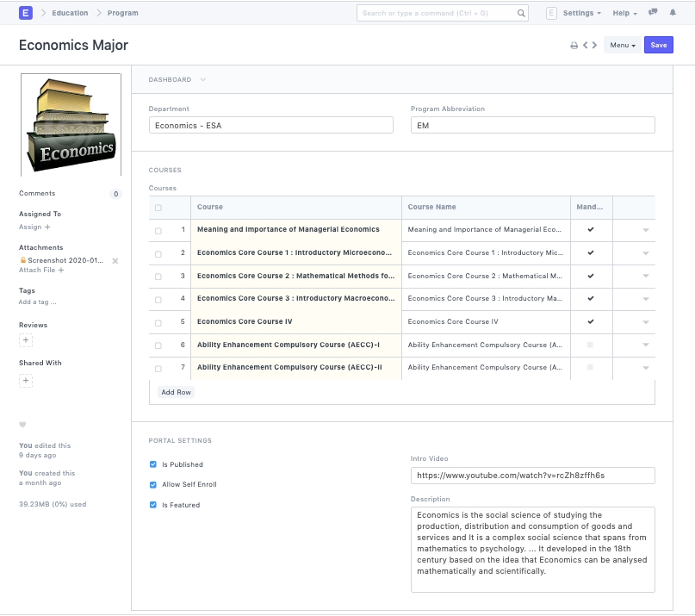Click the Intro Video URL field
Screen dimensions: 695x616
click(x=532, y=476)
